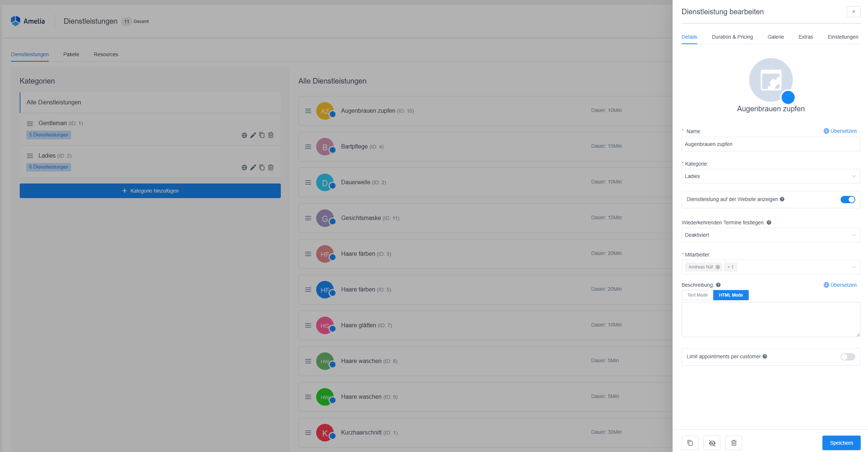This screenshot has width=868, height=452.
Task: Click the delete service trash icon in footer
Action: tap(734, 443)
